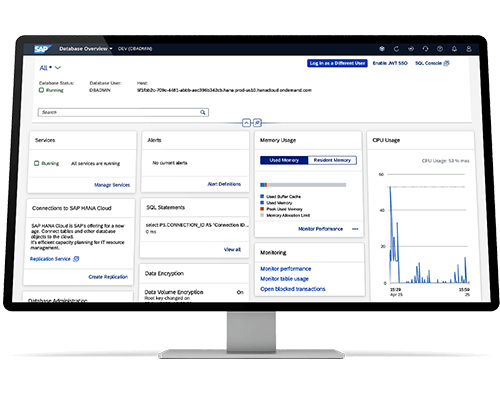Open user profile icon in header
Viewport: 500px width, 393px height.
click(469, 49)
